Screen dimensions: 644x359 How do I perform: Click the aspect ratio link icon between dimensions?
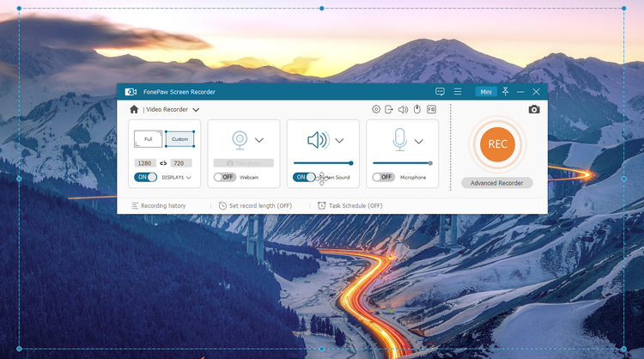coord(163,163)
